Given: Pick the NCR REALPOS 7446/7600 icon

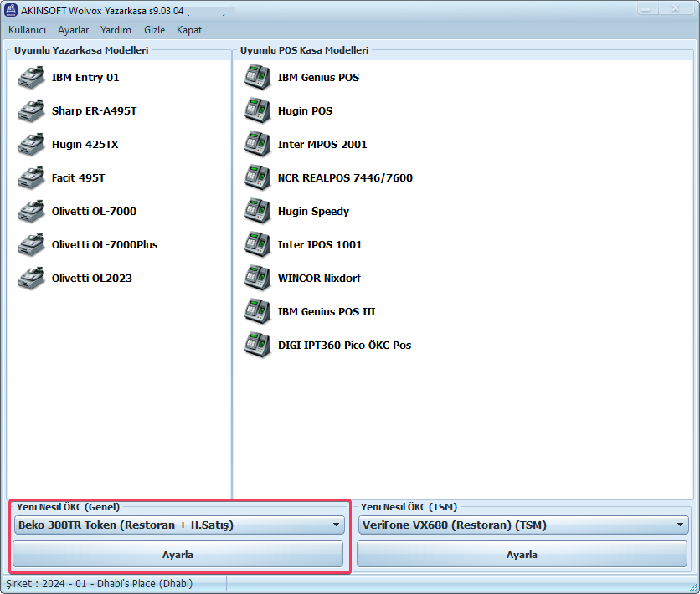Looking at the screenshot, I should tap(257, 178).
